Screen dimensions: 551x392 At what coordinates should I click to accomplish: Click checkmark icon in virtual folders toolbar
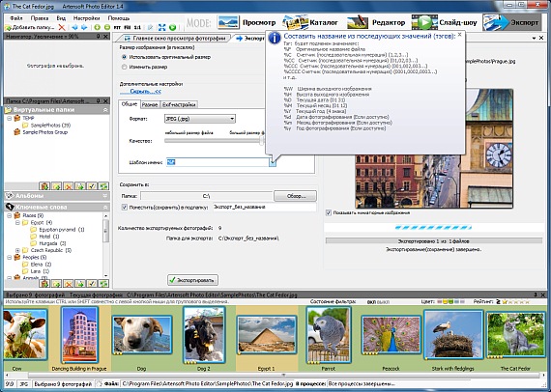(92, 186)
